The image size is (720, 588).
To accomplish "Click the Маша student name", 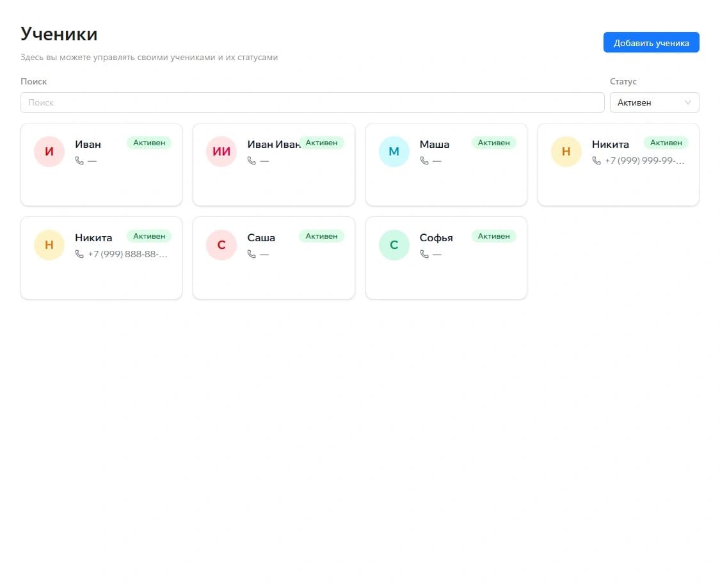I will pos(435,144).
